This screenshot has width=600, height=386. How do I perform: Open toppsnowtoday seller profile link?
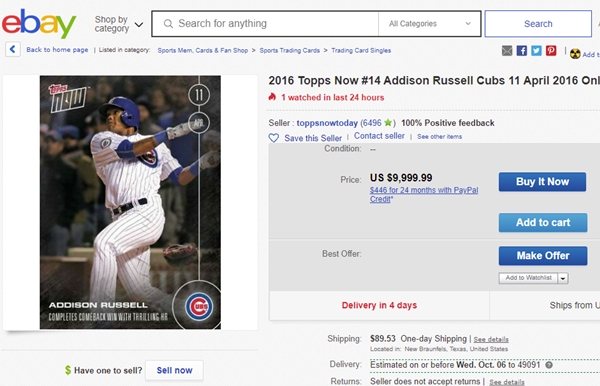(x=327, y=123)
